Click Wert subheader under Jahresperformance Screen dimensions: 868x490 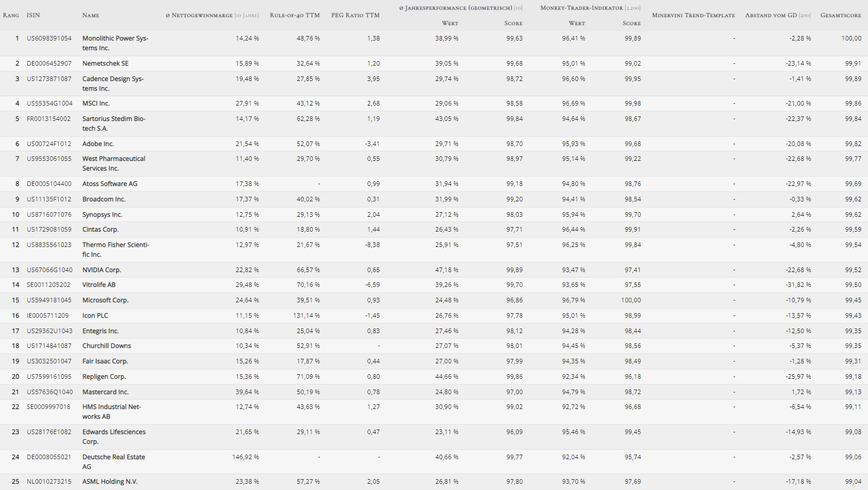[450, 23]
